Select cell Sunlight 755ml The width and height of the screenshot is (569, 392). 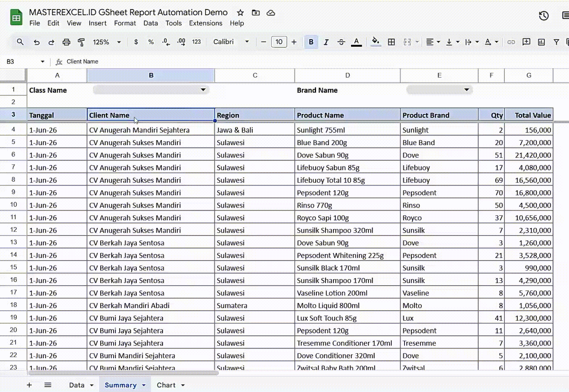pos(347,130)
